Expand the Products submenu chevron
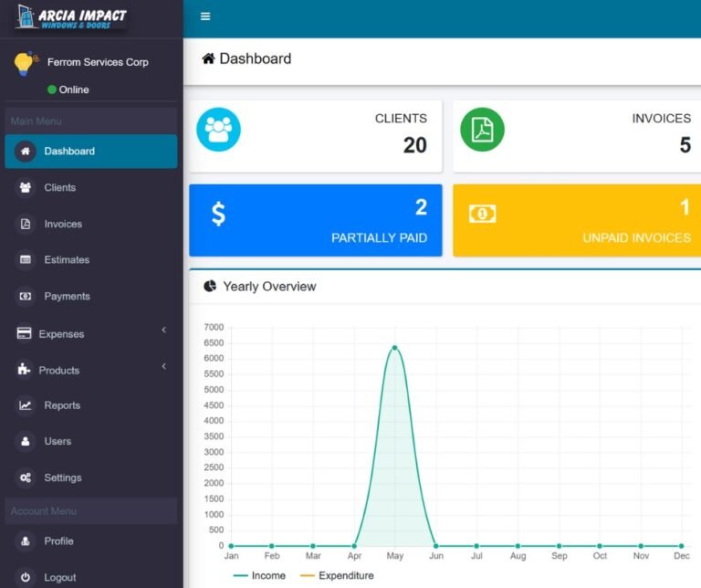 coord(164,366)
